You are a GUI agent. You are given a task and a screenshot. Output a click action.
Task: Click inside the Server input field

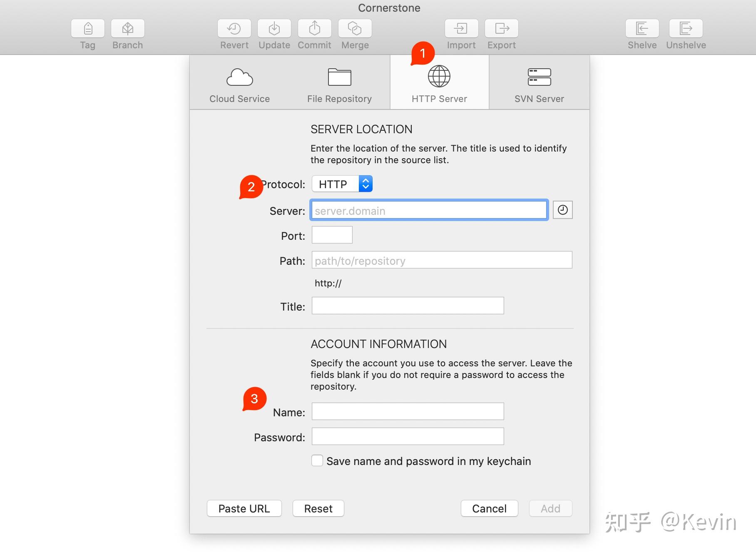[429, 210]
